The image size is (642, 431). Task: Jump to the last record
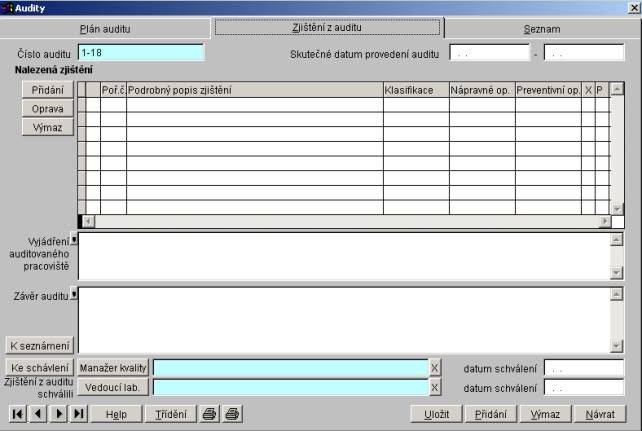pos(78,413)
